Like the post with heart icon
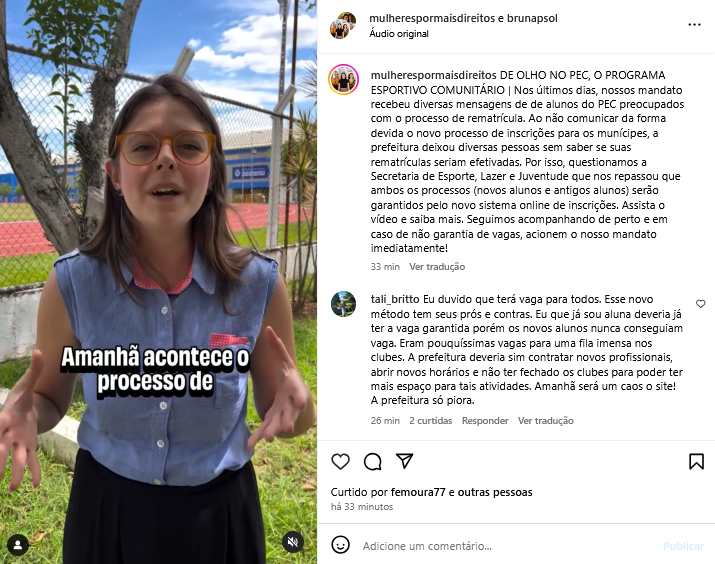Screen dimensions: 715x564 [340, 461]
